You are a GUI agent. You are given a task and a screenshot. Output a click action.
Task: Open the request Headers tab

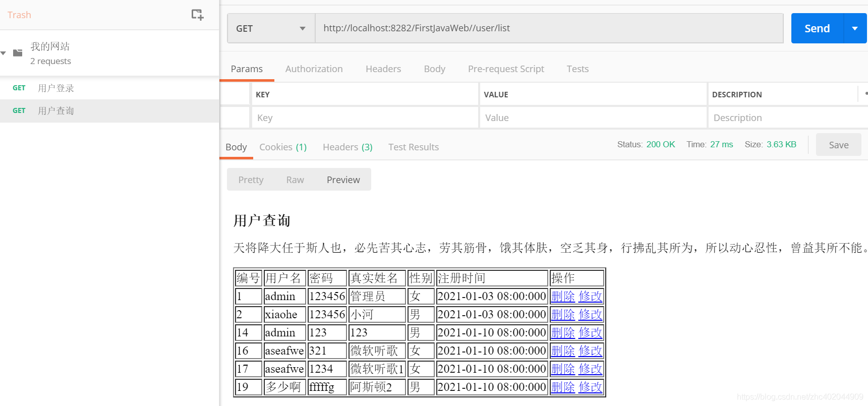coord(383,69)
